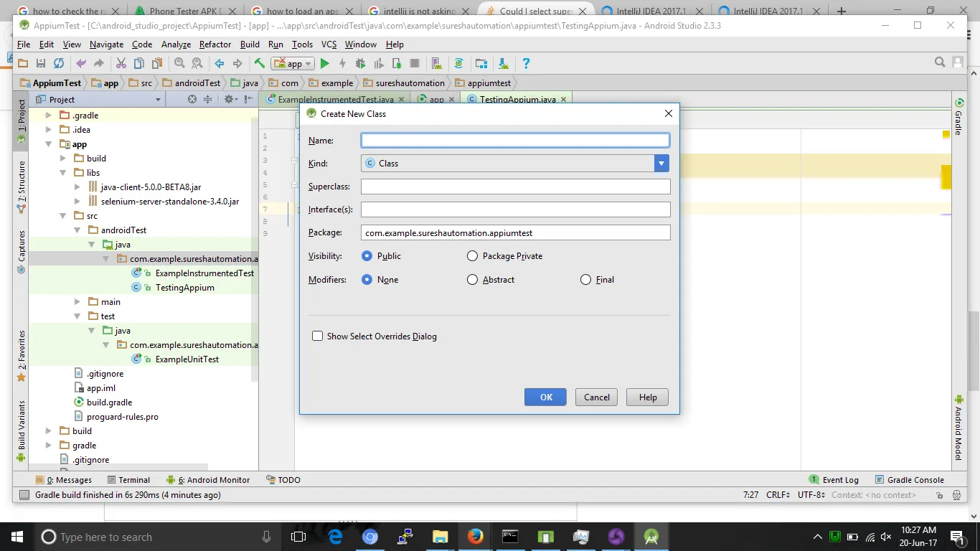Image resolution: width=980 pixels, height=551 pixels.
Task: Enable the Show Select Overrides Dialog checkbox
Action: 317,336
